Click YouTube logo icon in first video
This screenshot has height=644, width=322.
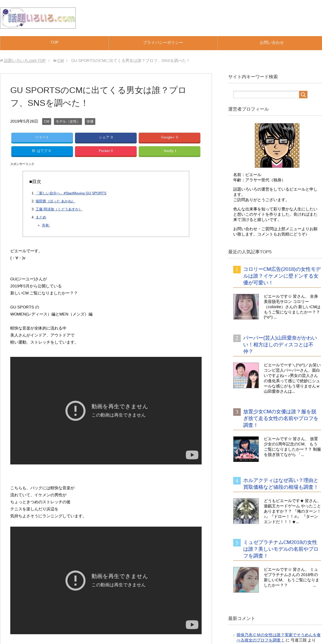coord(192,455)
